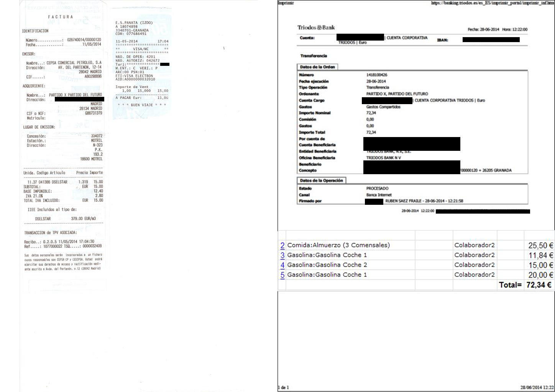
Task: Select the 'Gasolina:Gasolina Coche 2' cell
Action: click(x=350, y=265)
